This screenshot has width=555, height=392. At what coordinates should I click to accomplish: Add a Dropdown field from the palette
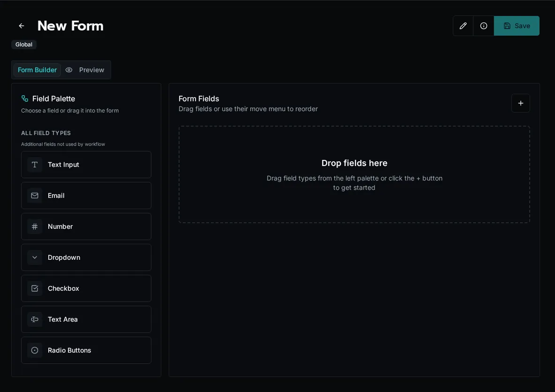tap(86, 257)
